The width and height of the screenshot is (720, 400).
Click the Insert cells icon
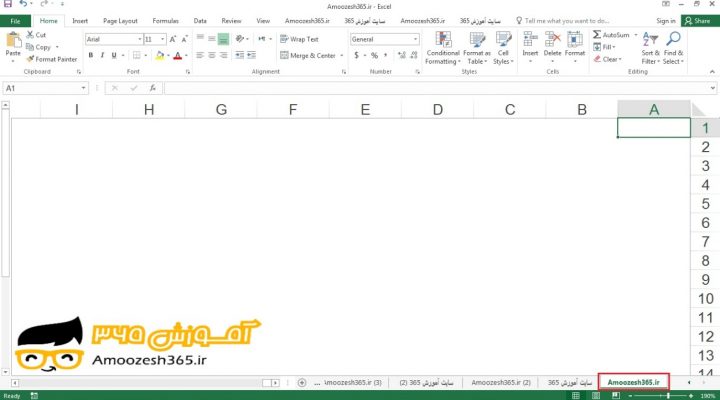[530, 39]
